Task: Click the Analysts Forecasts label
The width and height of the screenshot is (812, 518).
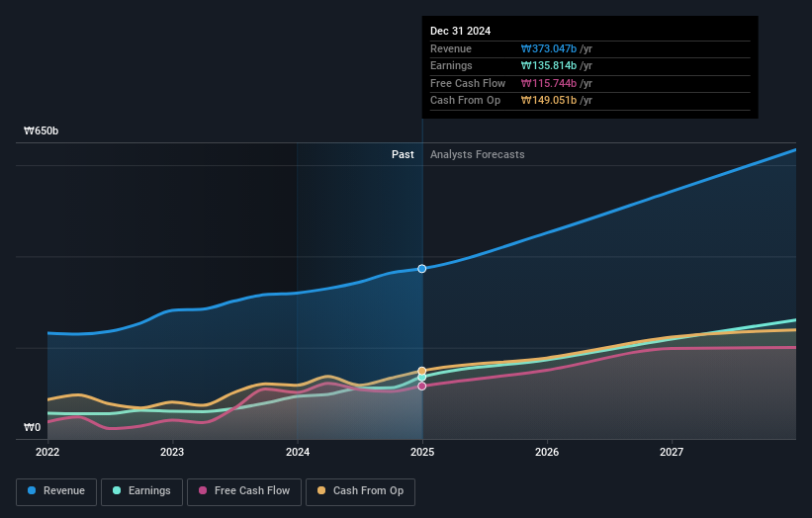Action: pyautogui.click(x=478, y=155)
